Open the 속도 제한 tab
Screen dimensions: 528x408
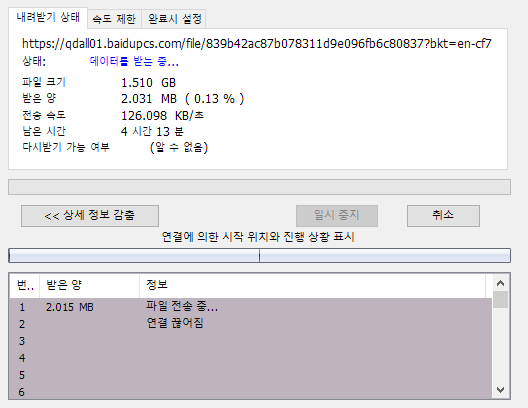pyautogui.click(x=114, y=19)
